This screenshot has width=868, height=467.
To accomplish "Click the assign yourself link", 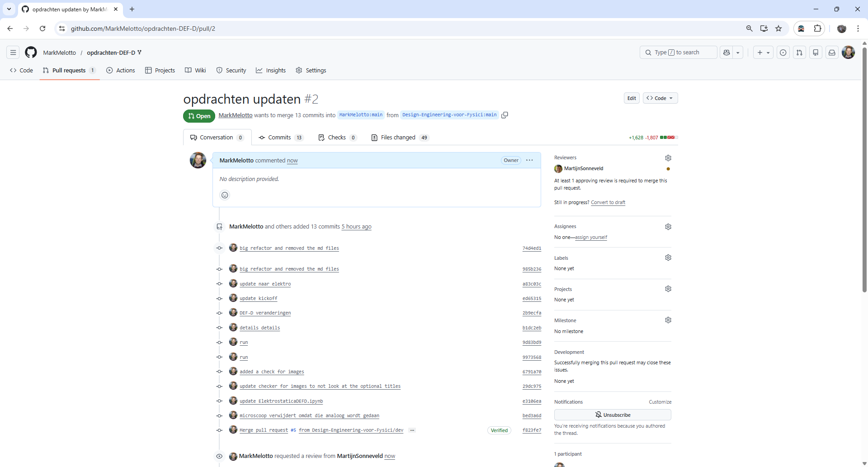I will tap(591, 237).
